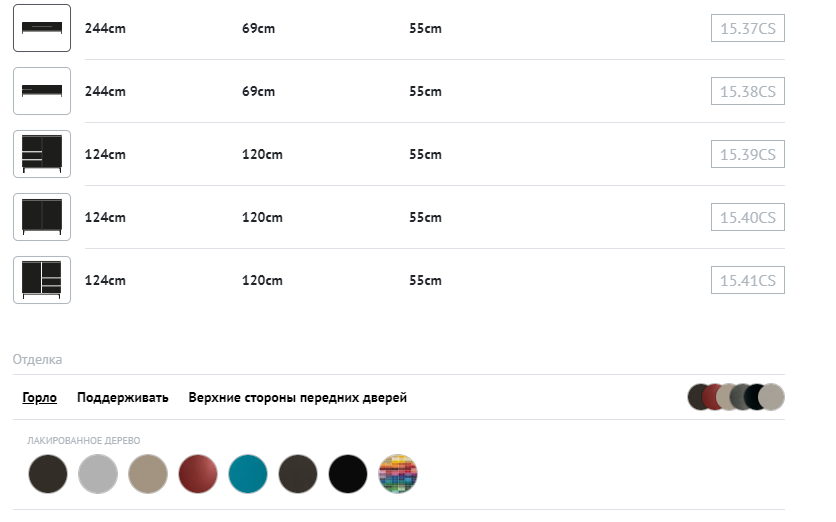This screenshot has height=522, width=836.
Task: Open the Поддерживать finish tab
Action: coord(123,398)
